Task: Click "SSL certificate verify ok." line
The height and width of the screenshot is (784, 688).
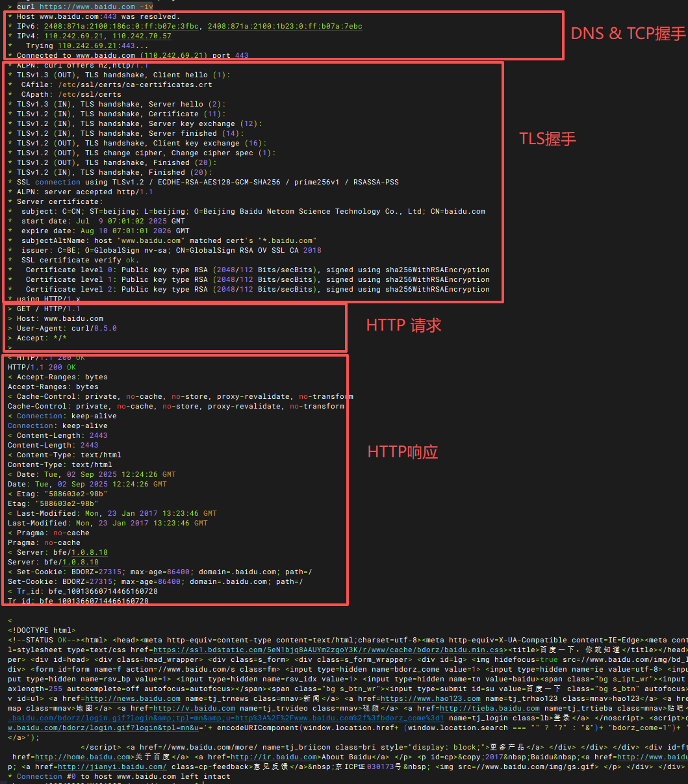Action: 73,260
